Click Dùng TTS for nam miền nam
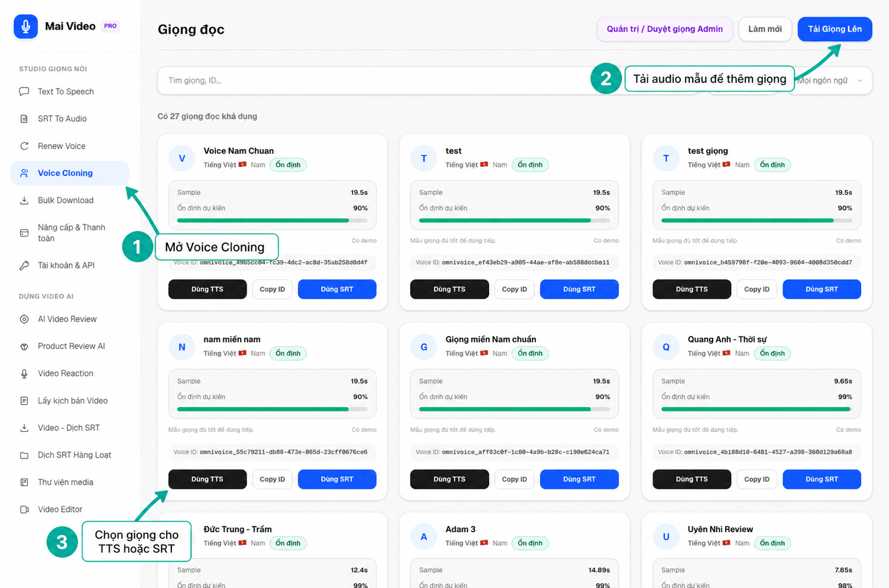 207,479
